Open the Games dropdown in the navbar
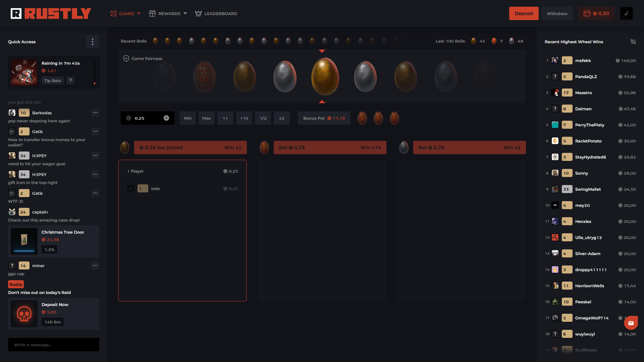The image size is (644, 362). coord(126,13)
